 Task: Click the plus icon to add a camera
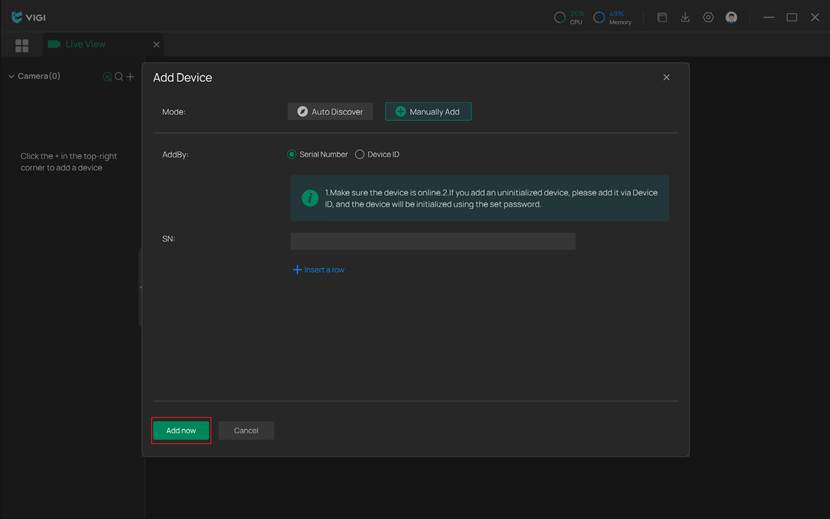click(130, 76)
